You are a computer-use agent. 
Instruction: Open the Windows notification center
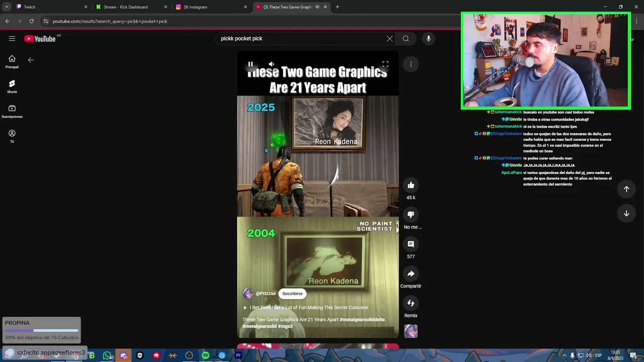pos(634,356)
